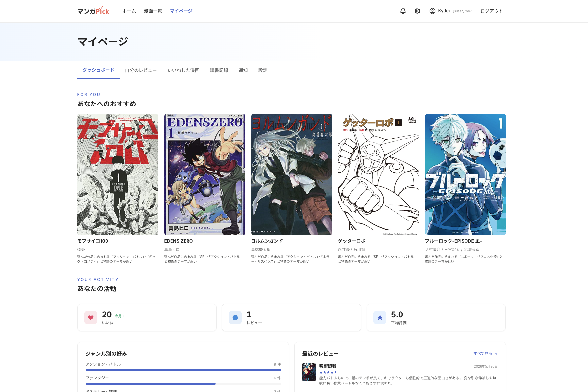Viewport: 588px width, 392px height.
Task: Click the モブサイコ100 recommendation reason text
Action: pos(117,259)
